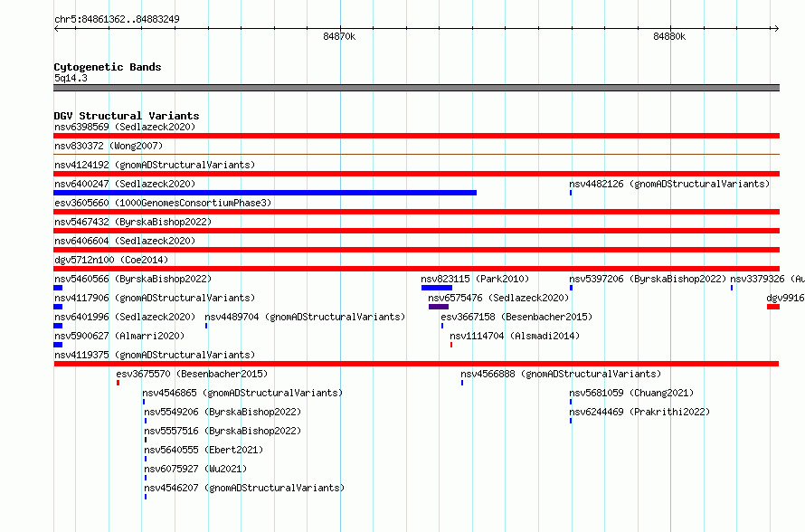The width and height of the screenshot is (805, 532).
Task: Click the blue nsv823115 feature bar
Action: coord(437,288)
